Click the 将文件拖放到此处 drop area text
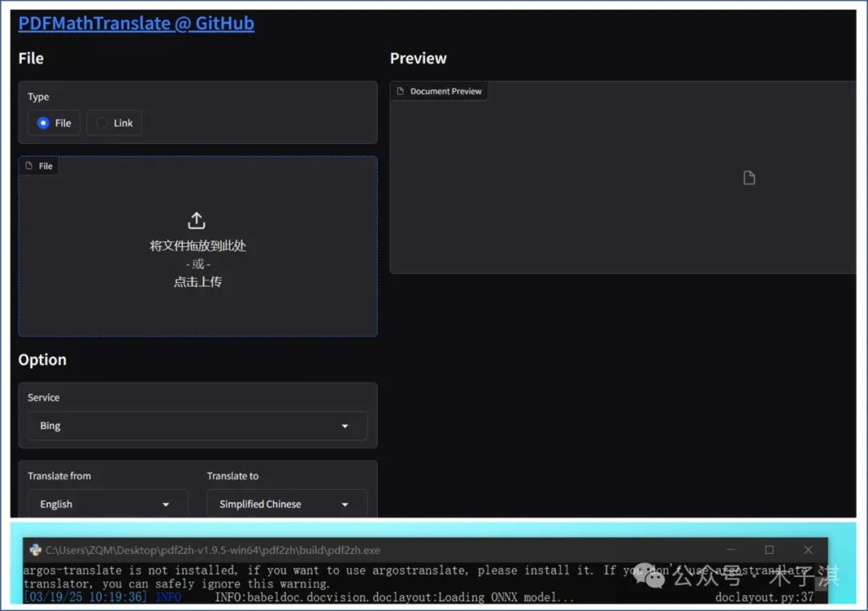This screenshot has height=611, width=868. pos(198,245)
